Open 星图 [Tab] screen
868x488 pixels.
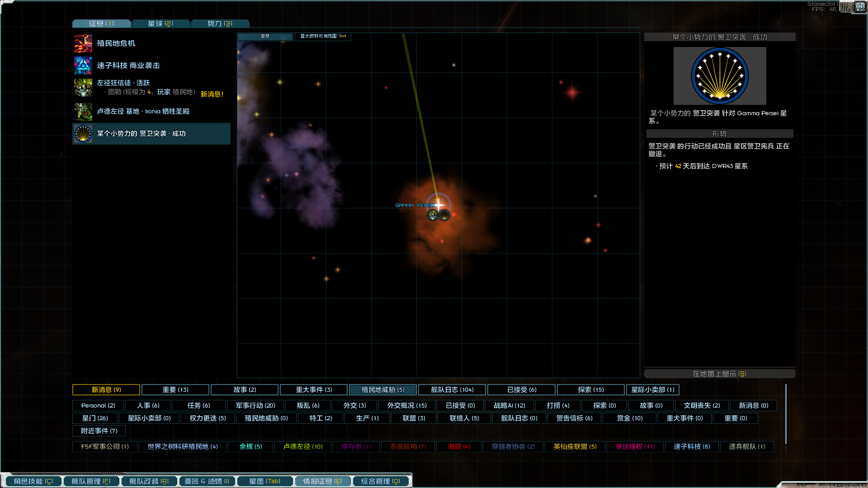[x=264, y=481]
